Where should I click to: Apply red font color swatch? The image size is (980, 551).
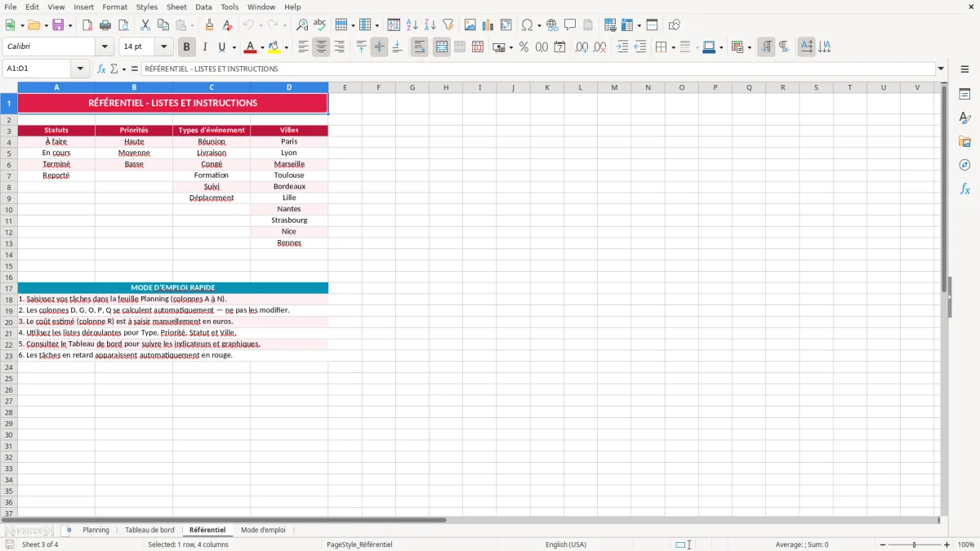[251, 47]
